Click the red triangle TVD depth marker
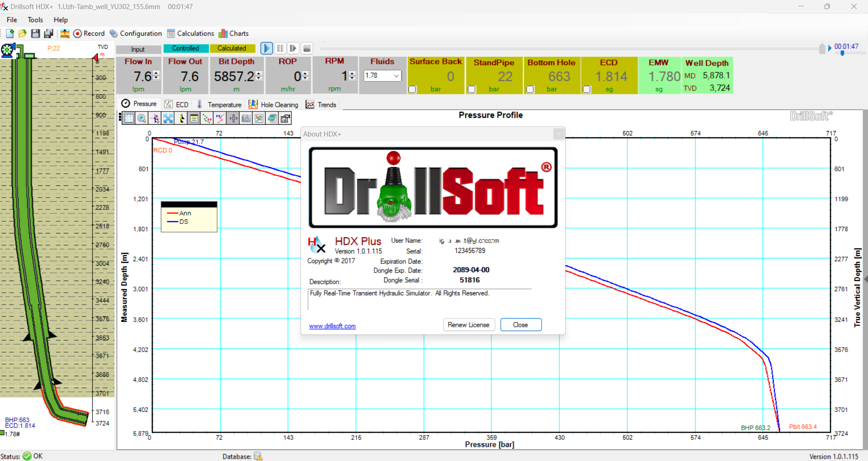The height and width of the screenshot is (461, 868). pyautogui.click(x=96, y=58)
